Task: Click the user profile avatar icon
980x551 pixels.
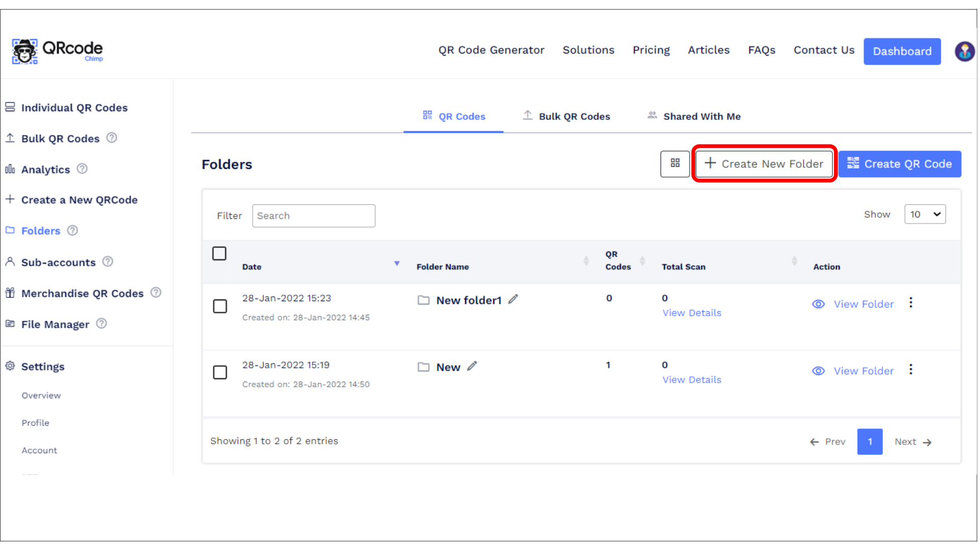Action: [964, 51]
